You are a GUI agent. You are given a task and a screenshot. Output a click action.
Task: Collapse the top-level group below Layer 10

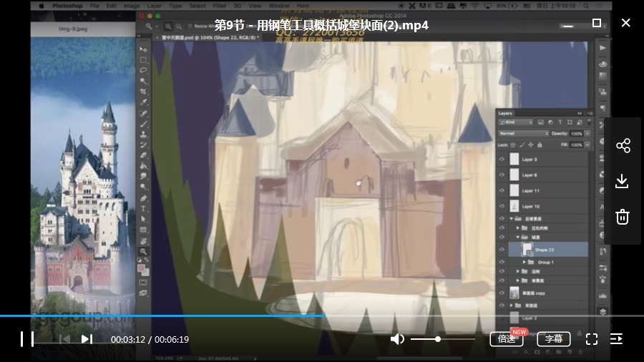tap(512, 219)
